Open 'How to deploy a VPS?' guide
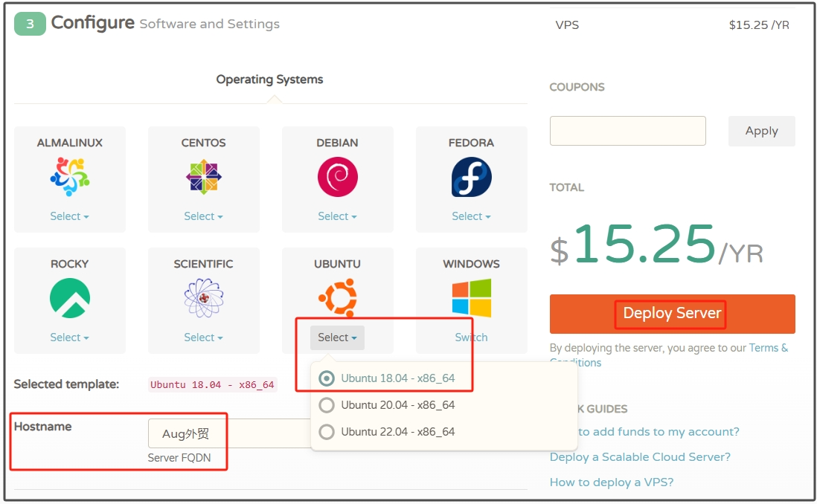This screenshot has width=817, height=504. [612, 482]
